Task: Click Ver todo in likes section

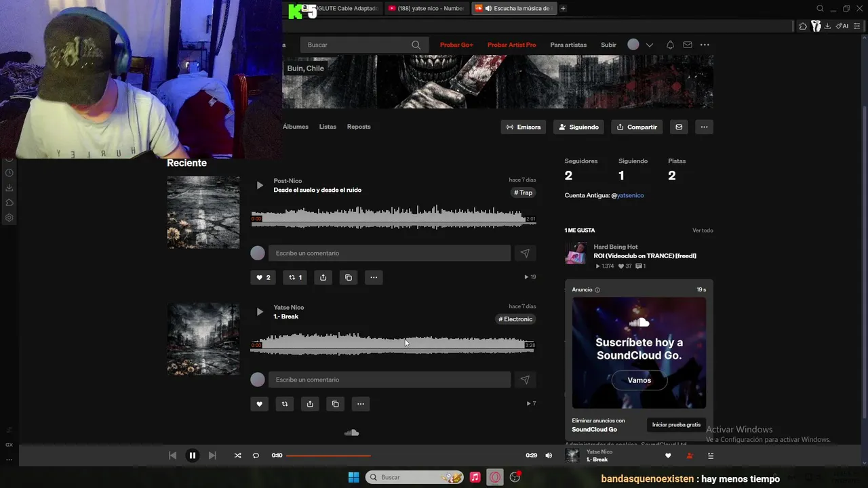Action: [x=703, y=230]
